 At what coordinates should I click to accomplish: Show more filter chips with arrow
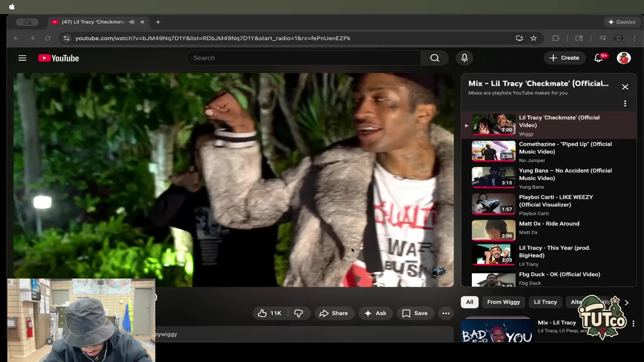626,303
